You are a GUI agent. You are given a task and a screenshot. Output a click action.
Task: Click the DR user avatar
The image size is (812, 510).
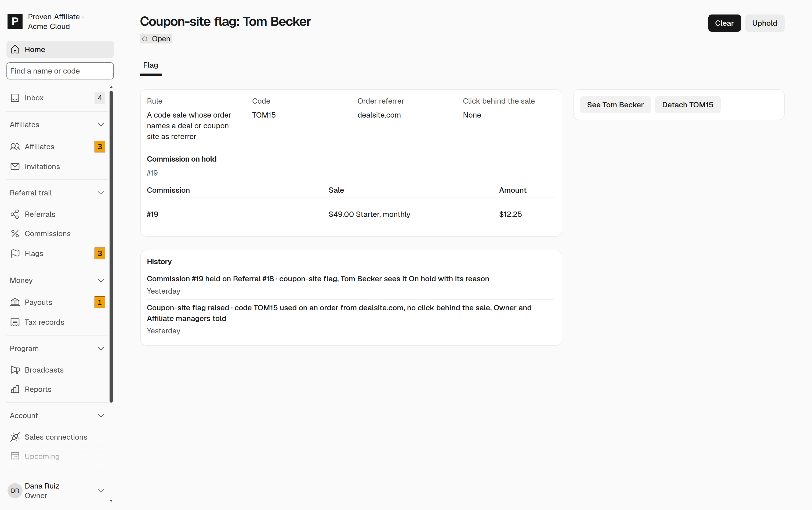(x=15, y=491)
